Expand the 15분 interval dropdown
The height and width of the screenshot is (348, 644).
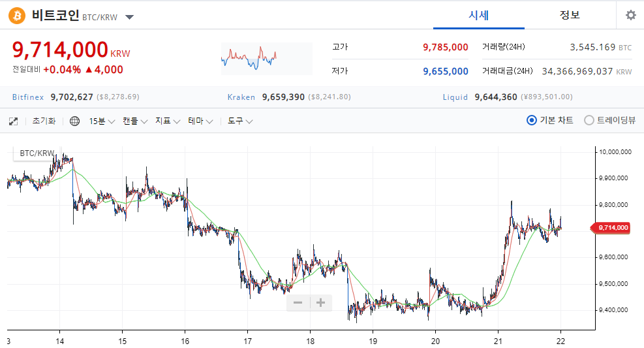point(102,121)
